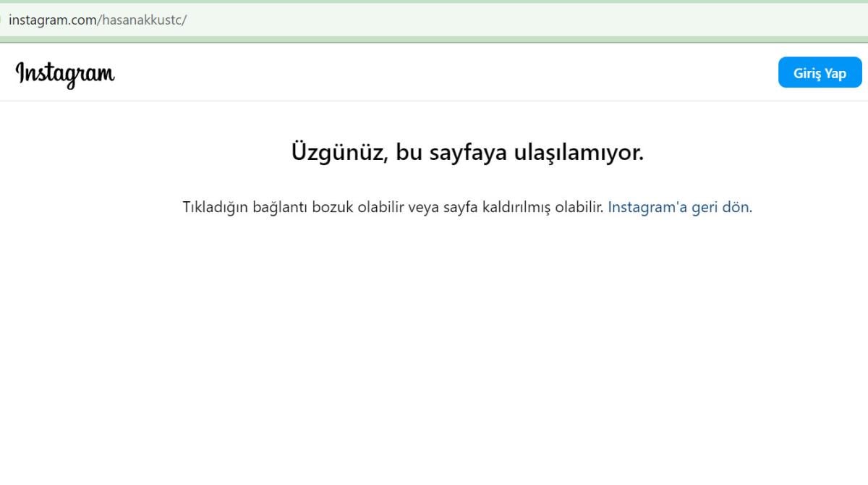The image size is (868, 485).
Task: Click the "instagram.com" domain in the URL
Action: [52, 20]
